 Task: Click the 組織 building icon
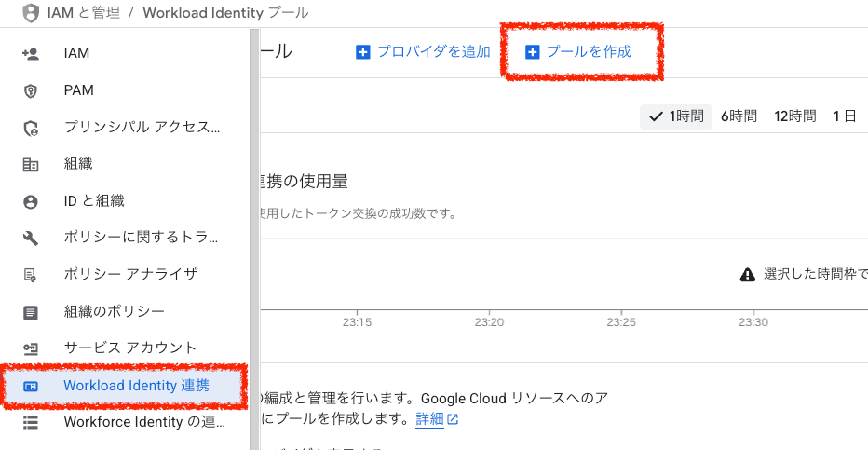[31, 164]
